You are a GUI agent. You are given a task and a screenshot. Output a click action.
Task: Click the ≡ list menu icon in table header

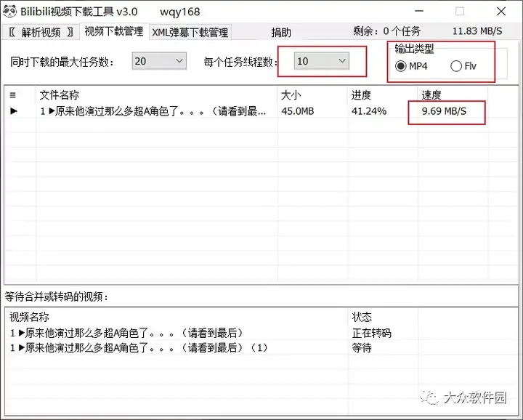tap(12, 95)
